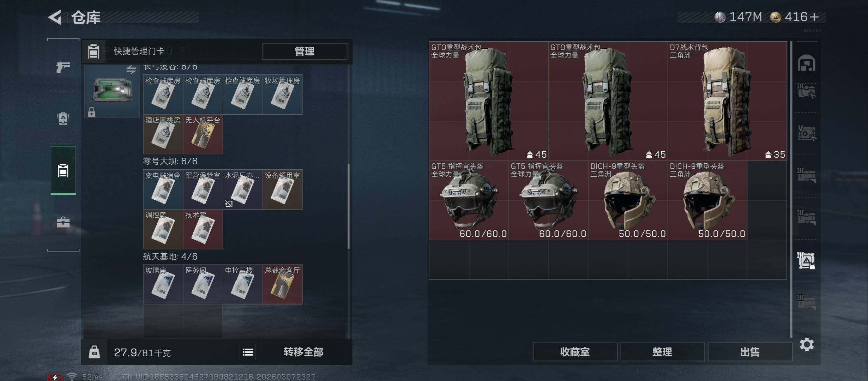Toggle the swap arrows above the card case

131,69
